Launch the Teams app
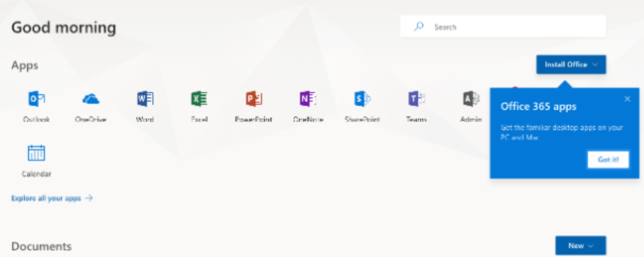This screenshot has width=644, height=257. point(416,106)
